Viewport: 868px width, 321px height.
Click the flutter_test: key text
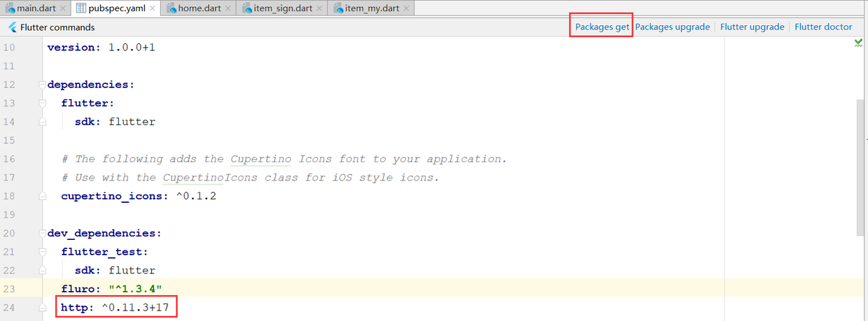(104, 252)
